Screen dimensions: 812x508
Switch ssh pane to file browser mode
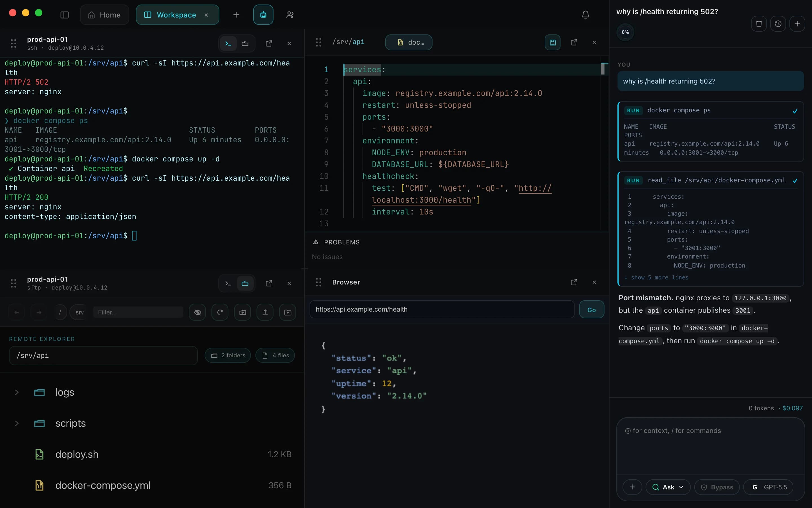pos(245,44)
